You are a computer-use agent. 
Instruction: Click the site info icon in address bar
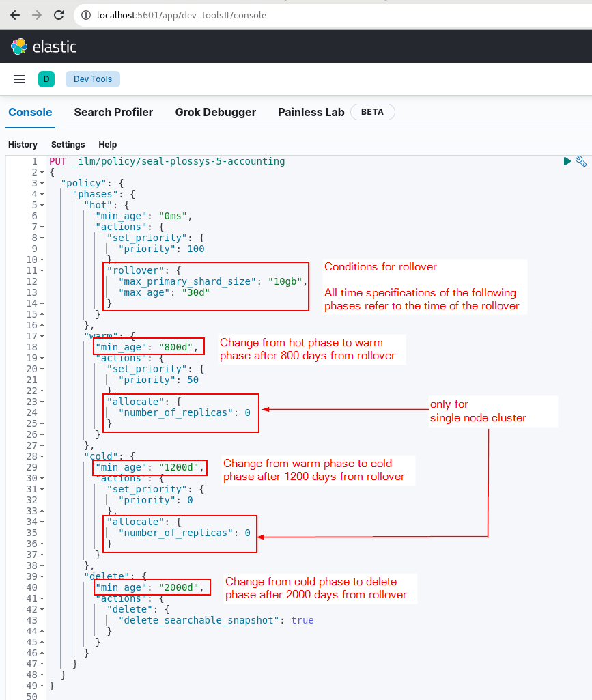[x=86, y=14]
